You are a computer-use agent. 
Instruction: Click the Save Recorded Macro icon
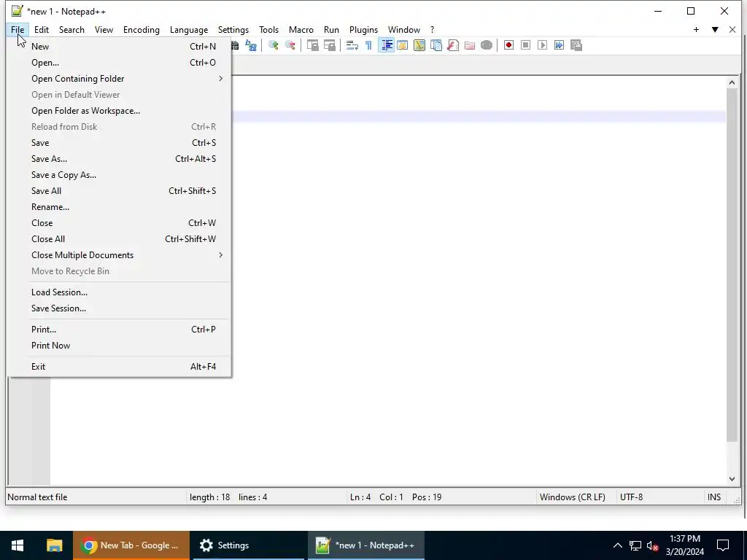[x=576, y=45]
